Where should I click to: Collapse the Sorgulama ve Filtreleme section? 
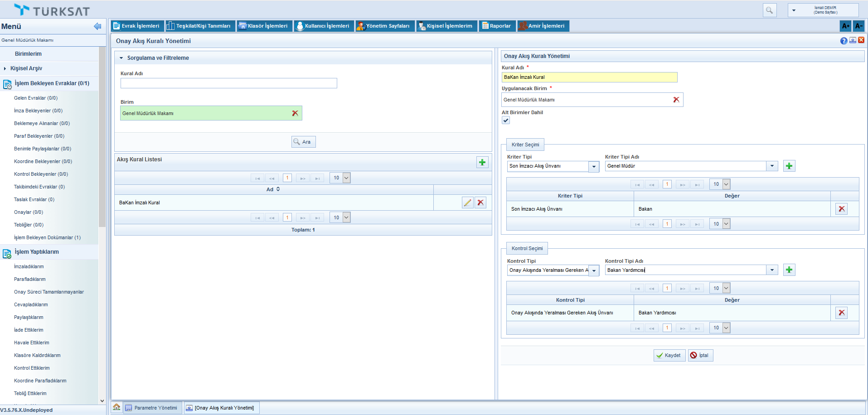click(121, 58)
